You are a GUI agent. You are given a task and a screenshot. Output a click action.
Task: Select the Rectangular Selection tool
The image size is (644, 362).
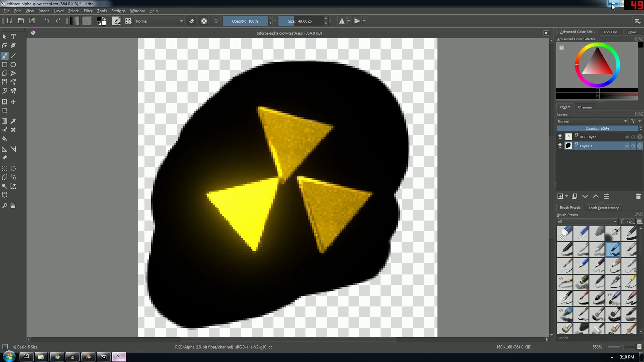(5, 169)
